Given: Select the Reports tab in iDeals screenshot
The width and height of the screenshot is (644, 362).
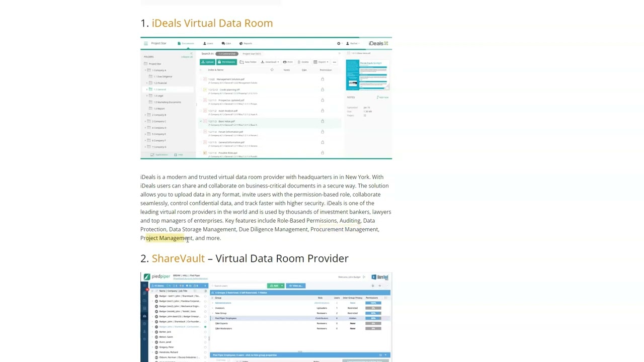Looking at the screenshot, I should [x=246, y=43].
